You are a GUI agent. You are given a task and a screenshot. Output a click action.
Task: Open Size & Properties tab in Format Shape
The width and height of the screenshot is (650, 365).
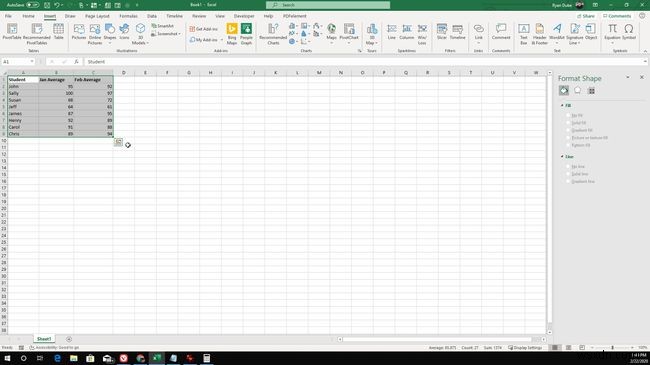coord(592,90)
